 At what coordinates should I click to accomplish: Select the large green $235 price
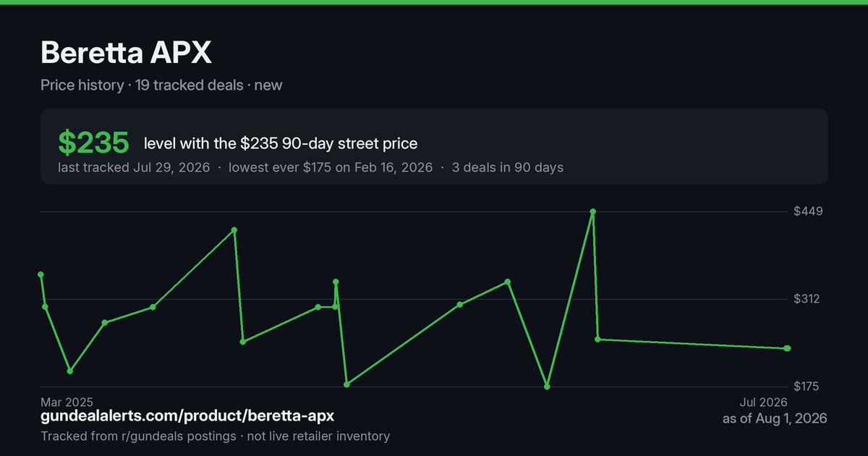(x=93, y=143)
